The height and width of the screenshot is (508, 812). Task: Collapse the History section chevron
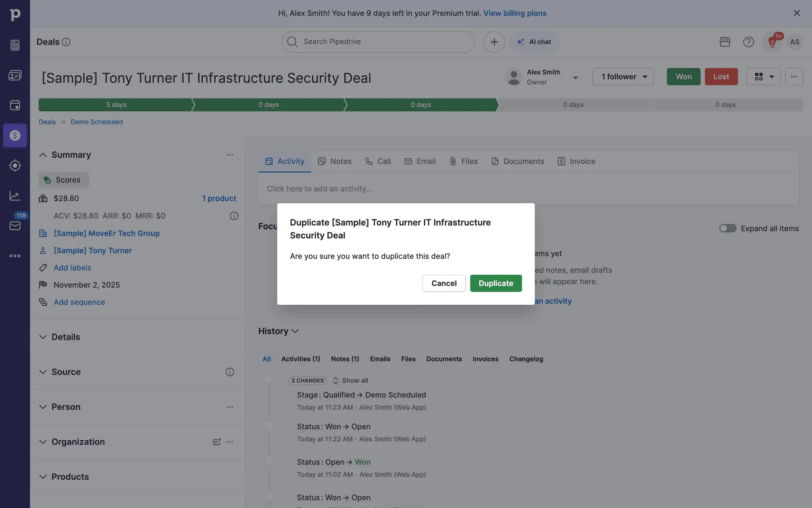pyautogui.click(x=295, y=331)
